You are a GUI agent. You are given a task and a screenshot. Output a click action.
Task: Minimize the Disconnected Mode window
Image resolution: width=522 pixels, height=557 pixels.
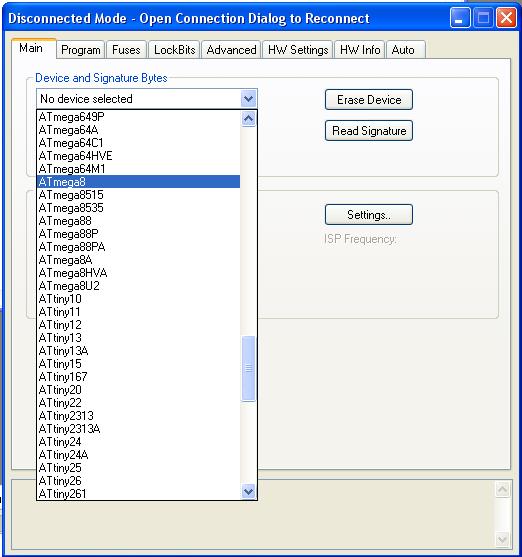pyautogui.click(x=460, y=18)
